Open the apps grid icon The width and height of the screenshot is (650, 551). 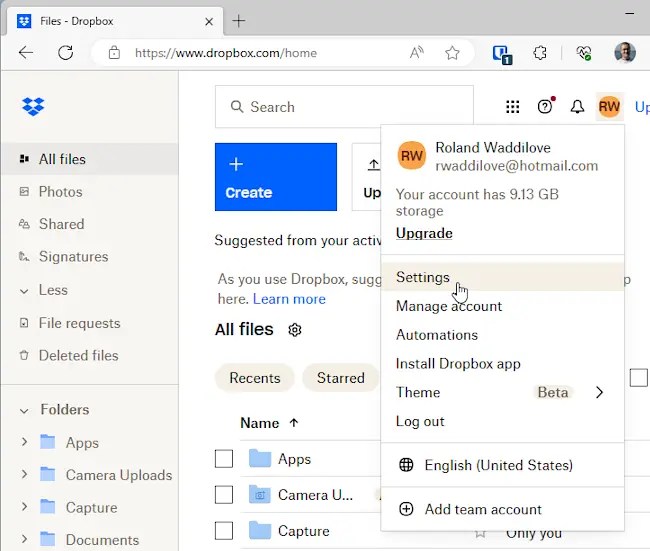point(512,107)
